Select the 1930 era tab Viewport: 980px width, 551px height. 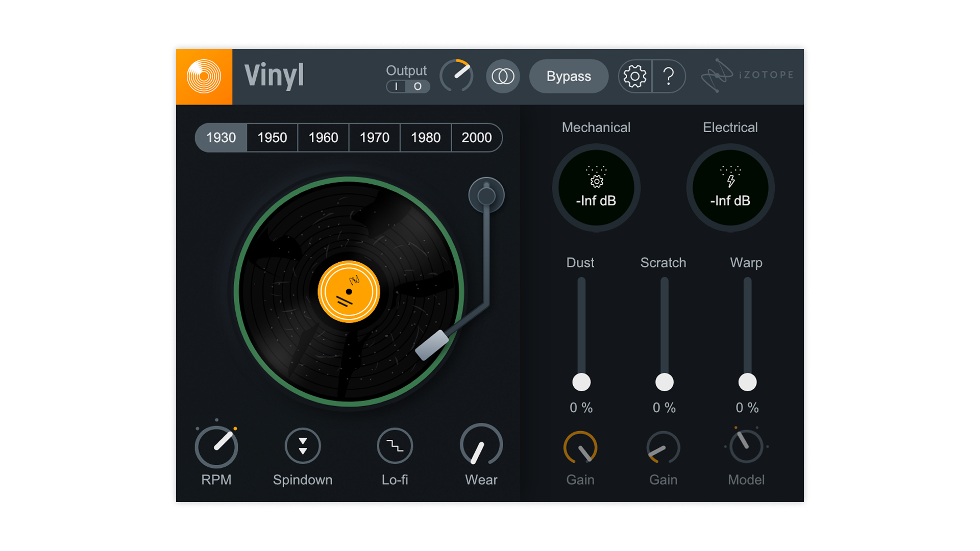pyautogui.click(x=221, y=138)
